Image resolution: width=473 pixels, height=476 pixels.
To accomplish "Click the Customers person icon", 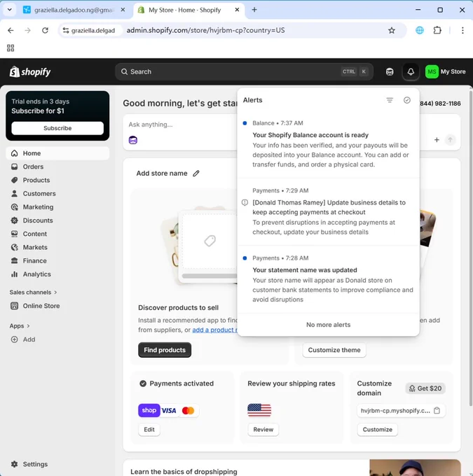I will [14, 193].
